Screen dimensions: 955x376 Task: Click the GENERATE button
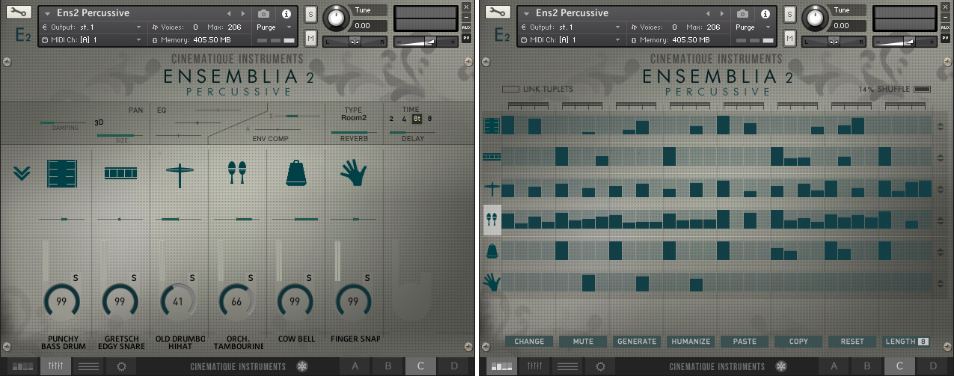637,341
